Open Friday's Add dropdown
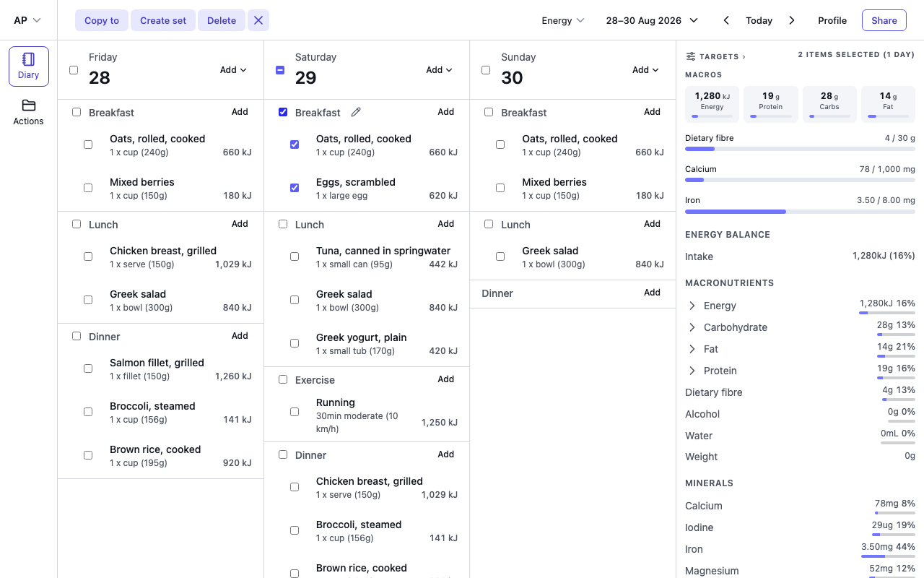 (233, 70)
